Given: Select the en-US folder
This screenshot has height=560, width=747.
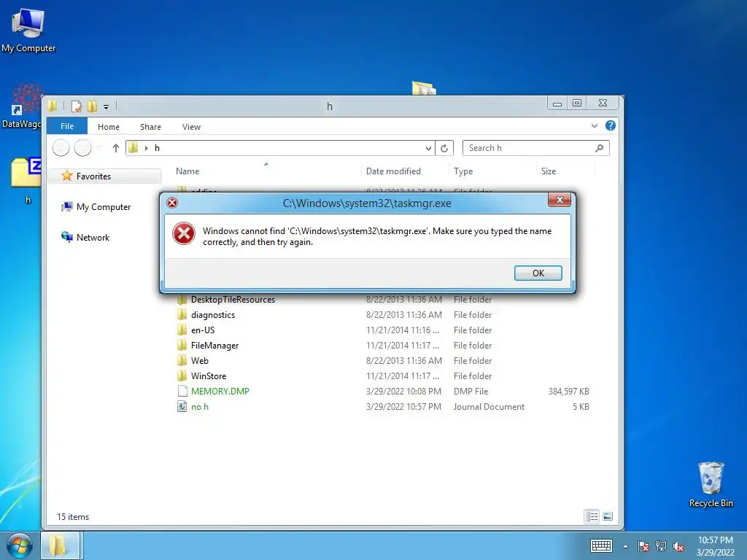Looking at the screenshot, I should pos(203,330).
